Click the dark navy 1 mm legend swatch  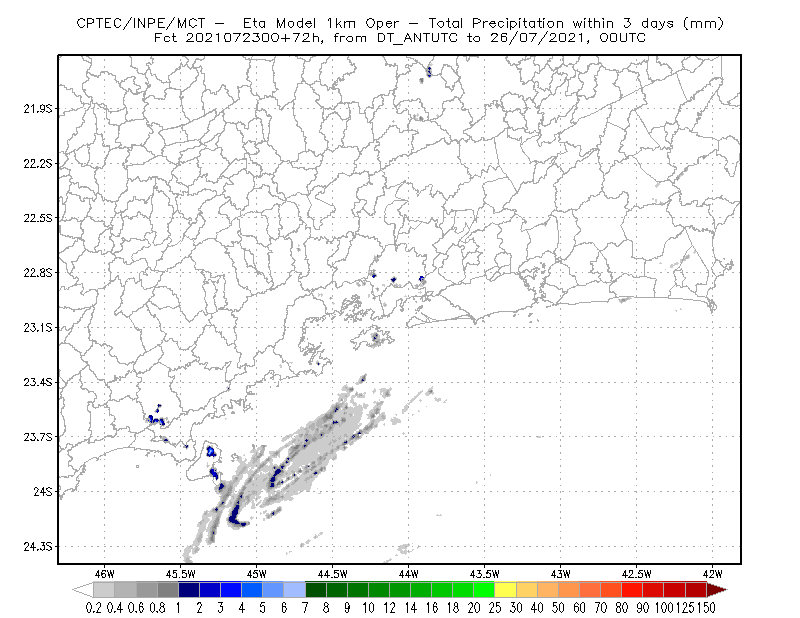(x=189, y=590)
